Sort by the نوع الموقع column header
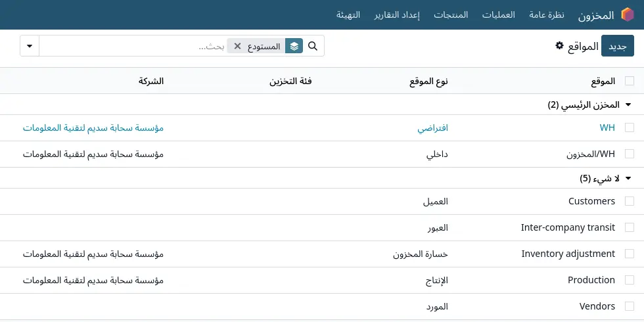Image resolution: width=644 pixels, height=322 pixels. pos(428,81)
